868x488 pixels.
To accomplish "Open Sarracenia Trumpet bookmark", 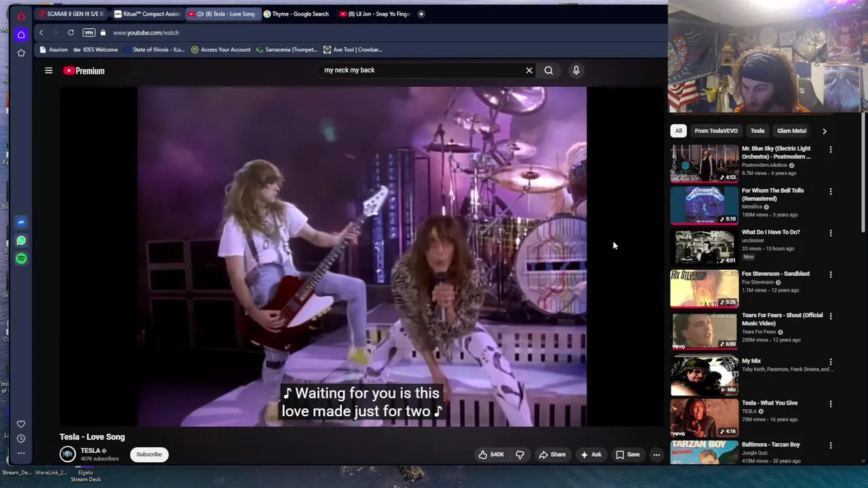I will point(287,49).
